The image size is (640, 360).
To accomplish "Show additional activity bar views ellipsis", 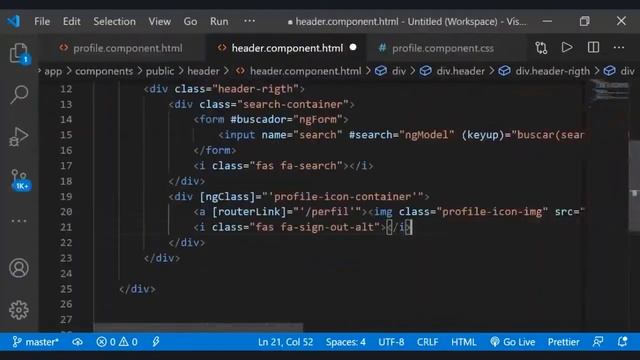I will point(19,221).
